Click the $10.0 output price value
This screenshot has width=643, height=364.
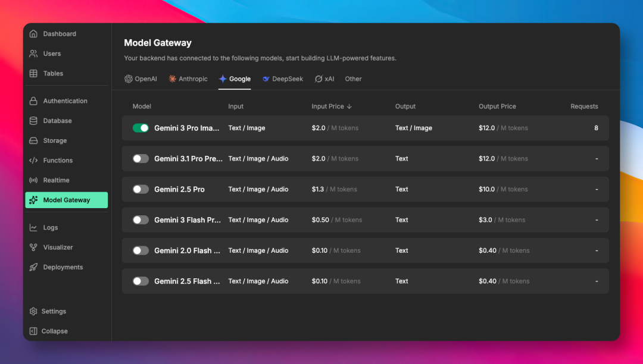487,189
